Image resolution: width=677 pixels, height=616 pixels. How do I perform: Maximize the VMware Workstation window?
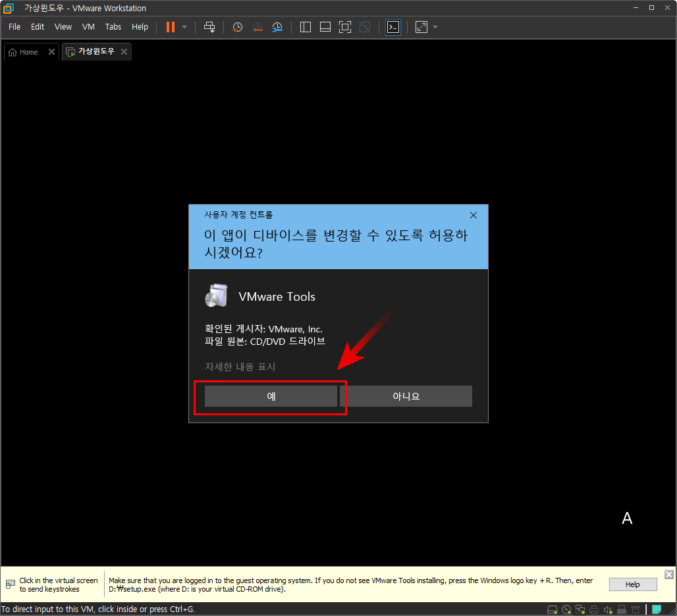651,8
